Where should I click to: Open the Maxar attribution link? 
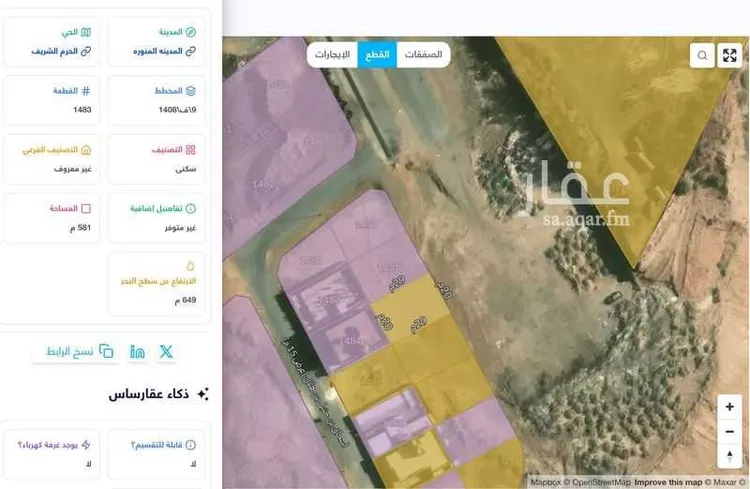pos(726,482)
